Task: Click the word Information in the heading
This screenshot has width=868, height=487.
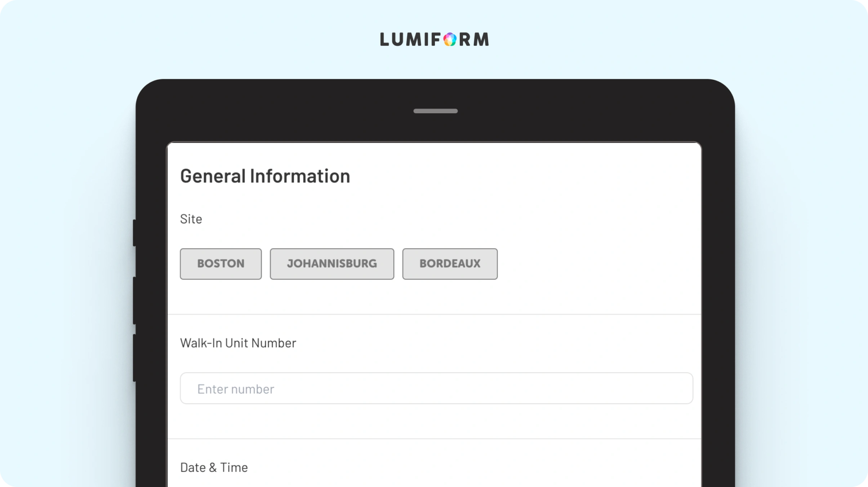Action: tap(300, 176)
